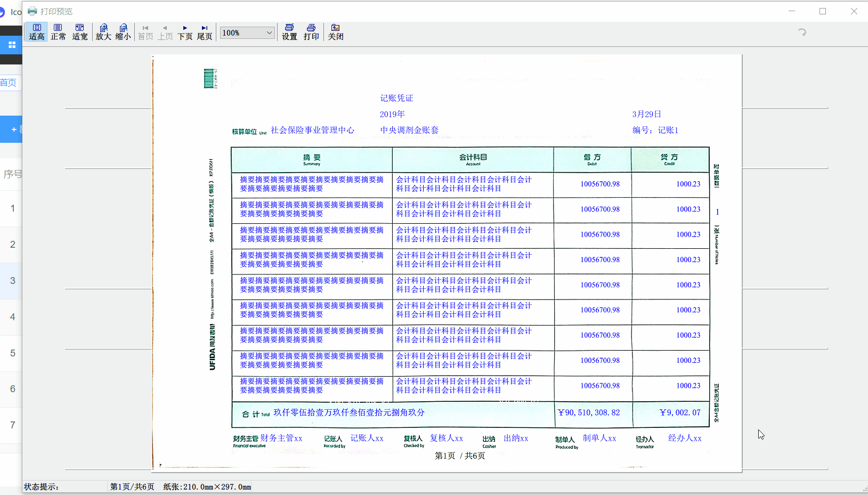Click the printer icon in the title bar
868x495 pixels.
pyautogui.click(x=32, y=11)
